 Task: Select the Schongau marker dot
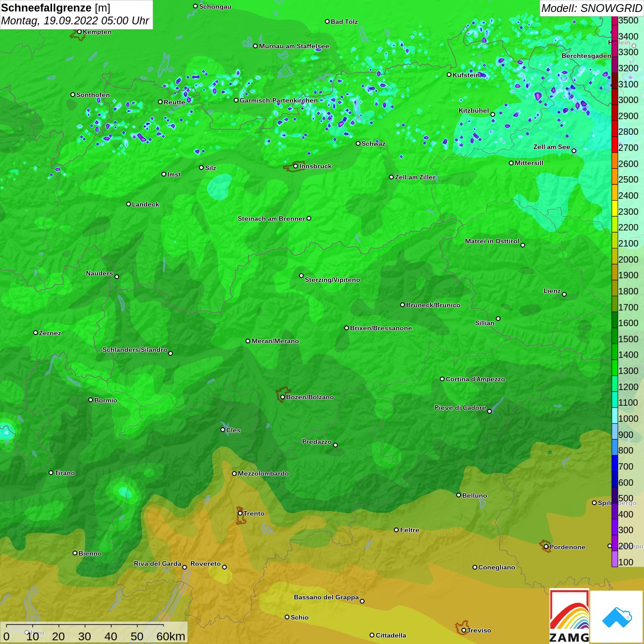point(195,6)
